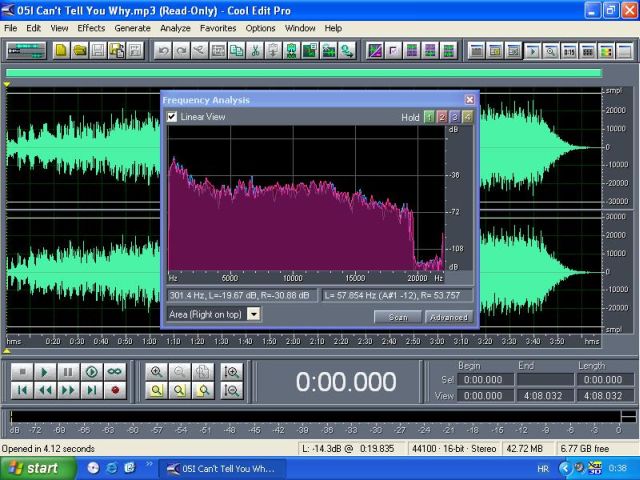Viewport: 640px width, 480px height.
Task: Click the Zoom In horizontally magnifier
Action: click(157, 371)
